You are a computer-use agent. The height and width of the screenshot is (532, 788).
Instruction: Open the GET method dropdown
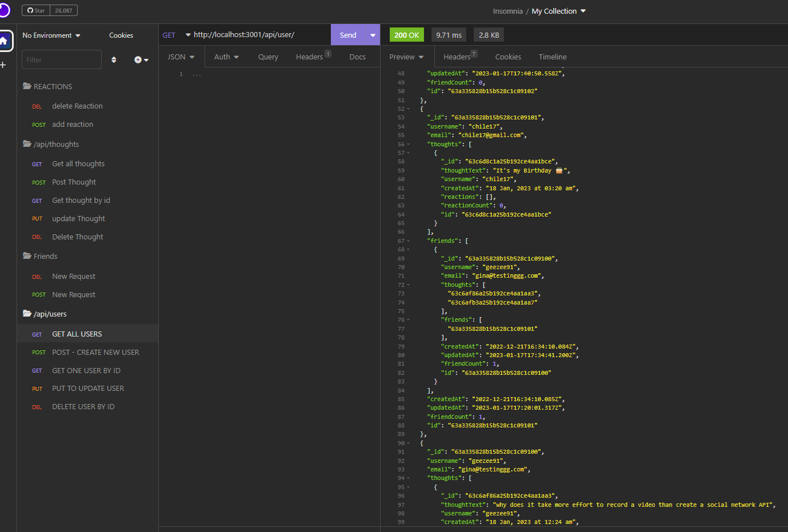(x=176, y=35)
